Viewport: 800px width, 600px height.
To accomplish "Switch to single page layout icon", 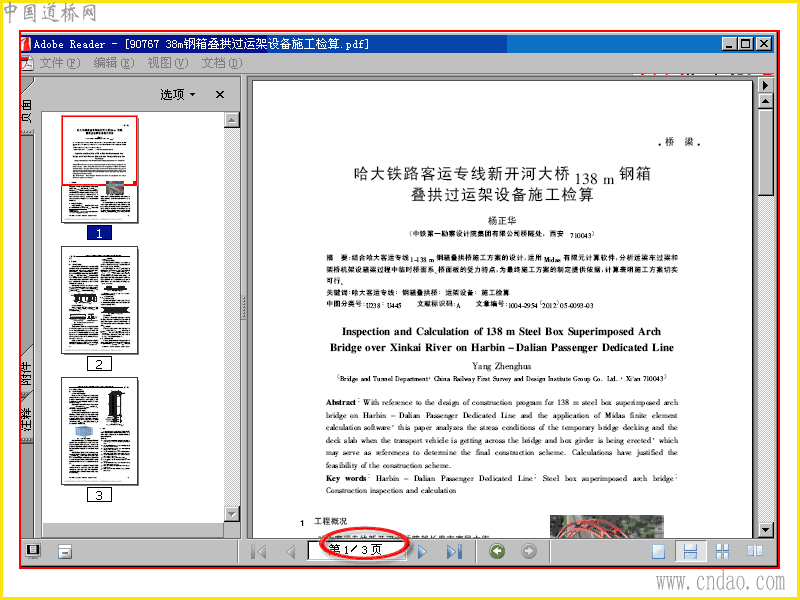I will [x=659, y=552].
